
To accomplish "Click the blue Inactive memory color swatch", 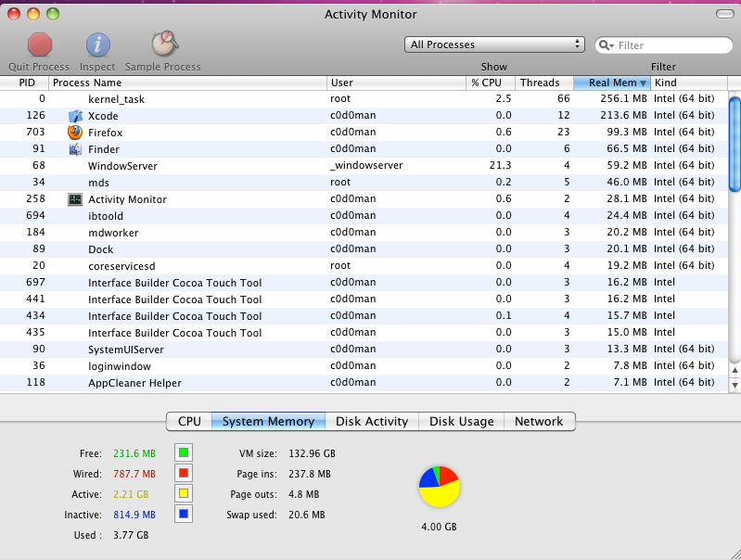I will pyautogui.click(x=184, y=514).
